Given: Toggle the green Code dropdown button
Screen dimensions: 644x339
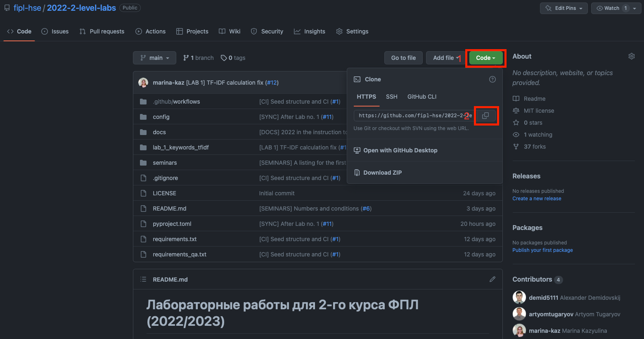Looking at the screenshot, I should (x=486, y=58).
